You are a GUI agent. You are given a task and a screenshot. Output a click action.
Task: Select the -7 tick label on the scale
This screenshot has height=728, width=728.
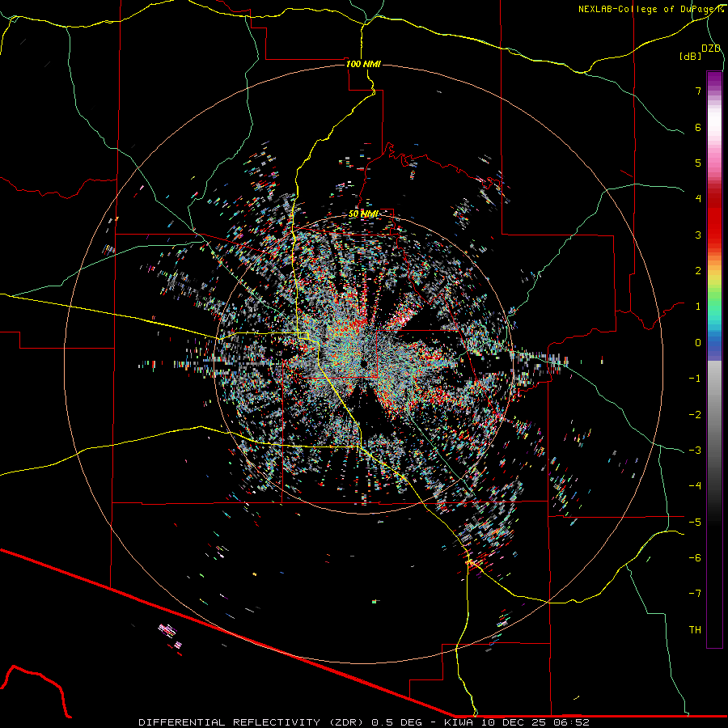click(695, 594)
